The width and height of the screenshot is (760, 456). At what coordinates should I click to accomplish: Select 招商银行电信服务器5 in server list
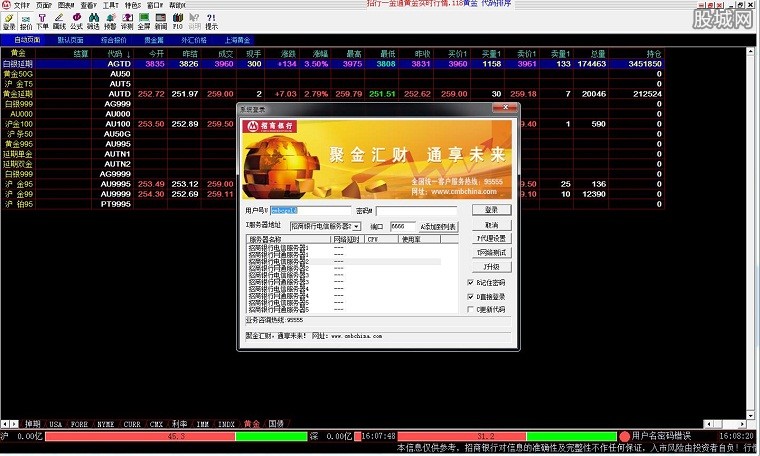(279, 303)
